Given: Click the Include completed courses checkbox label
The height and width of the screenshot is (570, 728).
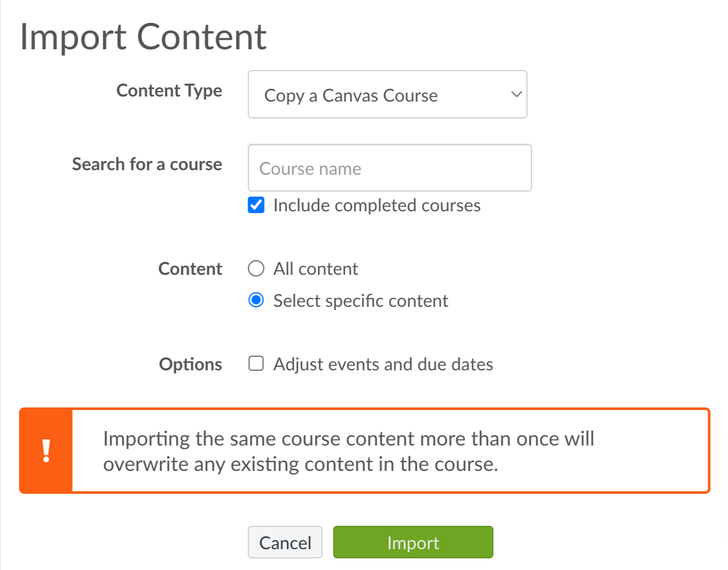Looking at the screenshot, I should pyautogui.click(x=376, y=205).
